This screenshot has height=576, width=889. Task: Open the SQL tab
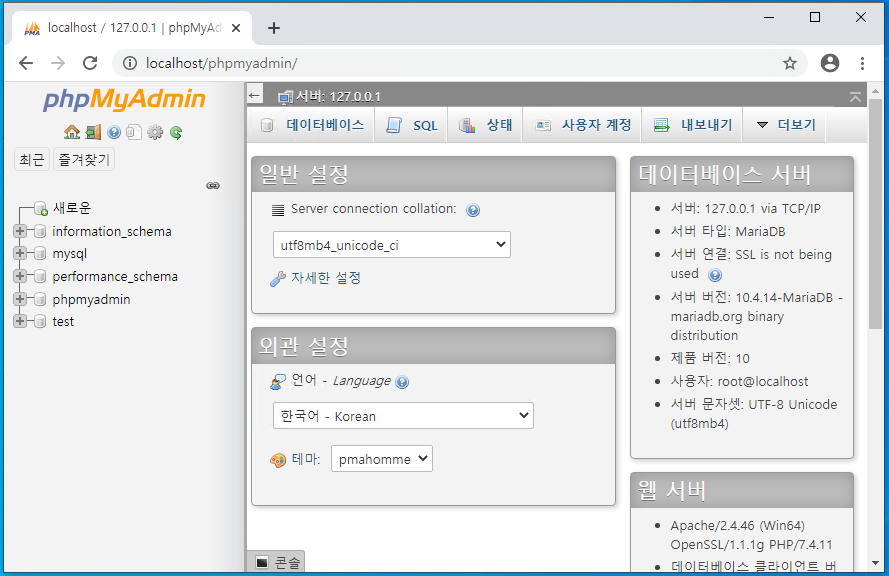click(411, 125)
